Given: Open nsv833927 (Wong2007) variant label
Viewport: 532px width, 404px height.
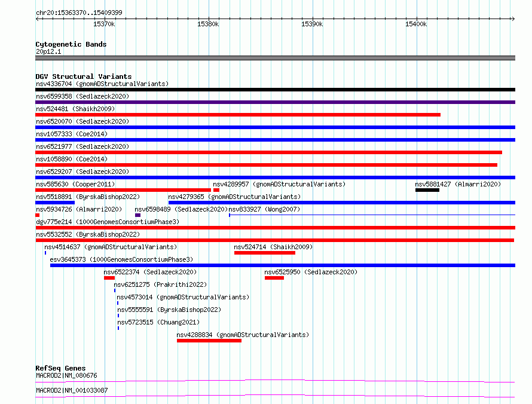Looking at the screenshot, I should pos(264,209).
